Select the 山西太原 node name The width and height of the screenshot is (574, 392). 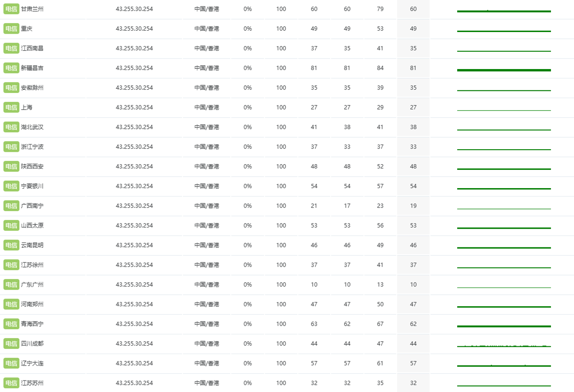[x=32, y=225]
